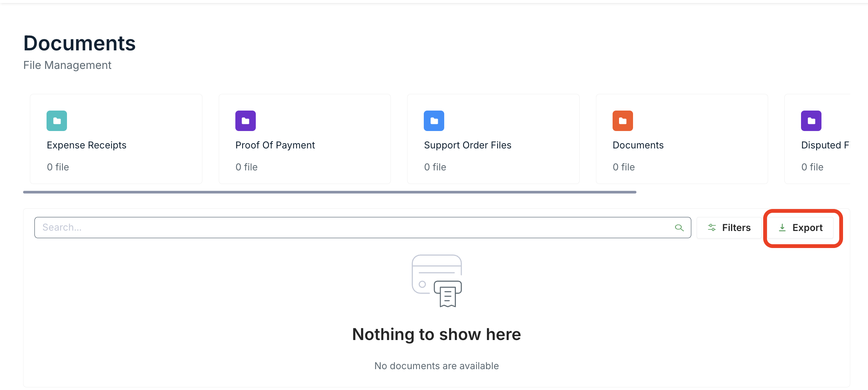Select the partially visible Disputed card title
This screenshot has height=390, width=868.
pos(824,145)
